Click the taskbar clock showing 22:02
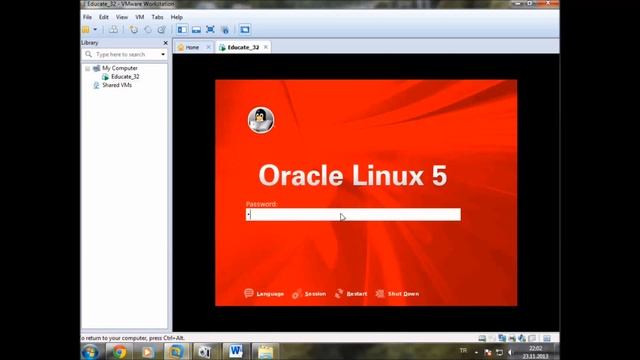 pyautogui.click(x=536, y=352)
